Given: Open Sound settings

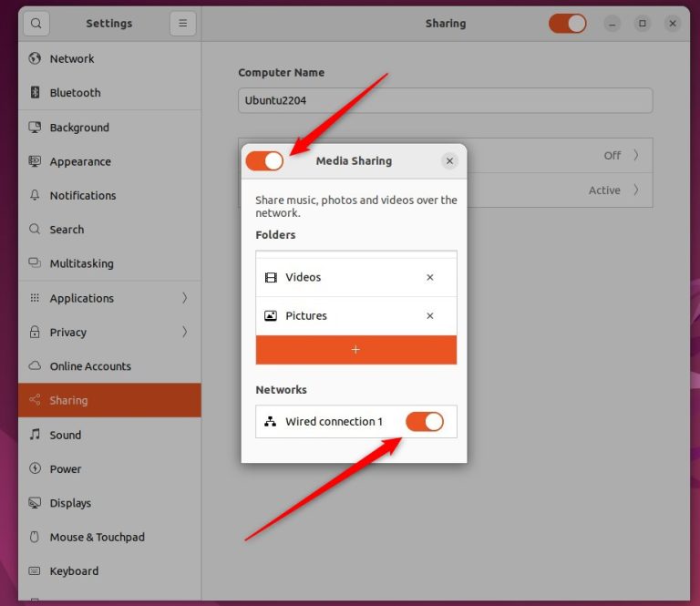Looking at the screenshot, I should (x=109, y=435).
